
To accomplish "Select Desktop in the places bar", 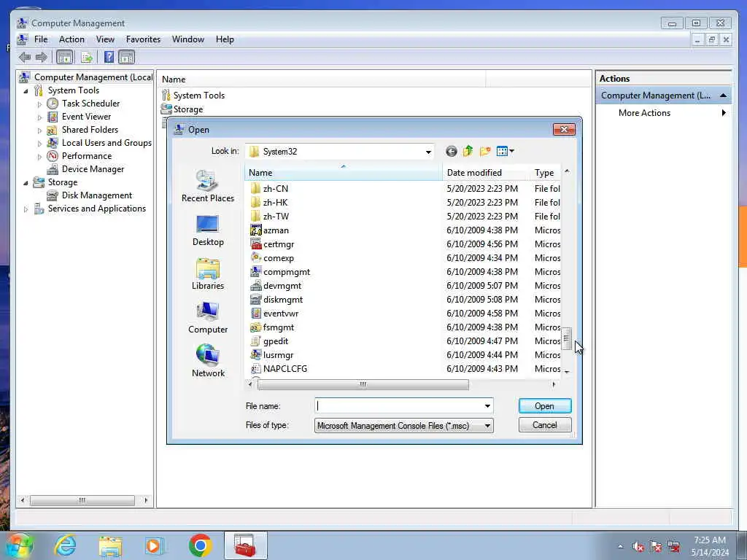I will coord(208,230).
